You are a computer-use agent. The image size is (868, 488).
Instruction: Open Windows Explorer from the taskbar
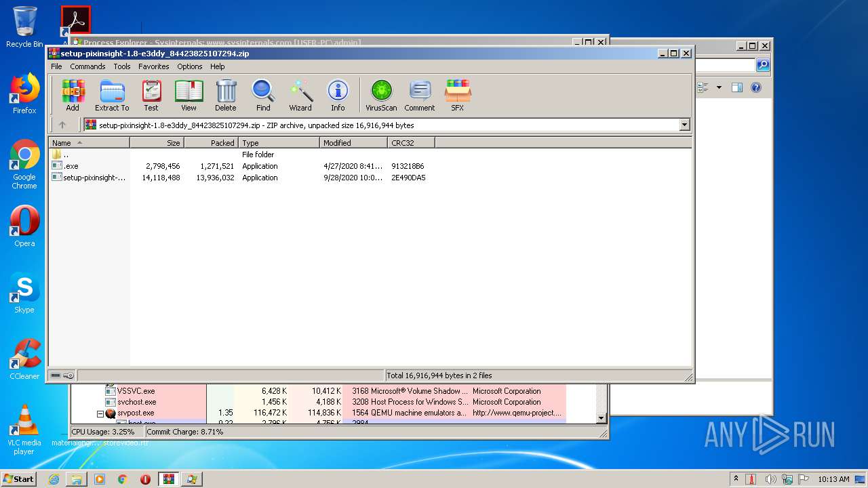click(77, 479)
